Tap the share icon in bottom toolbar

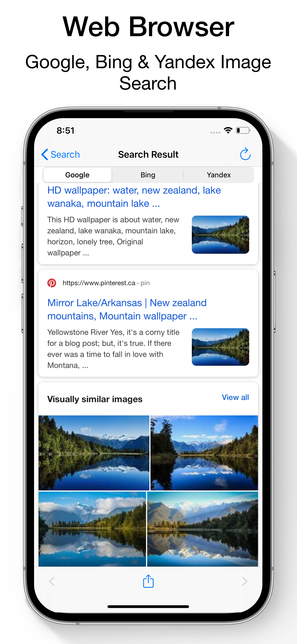(148, 581)
